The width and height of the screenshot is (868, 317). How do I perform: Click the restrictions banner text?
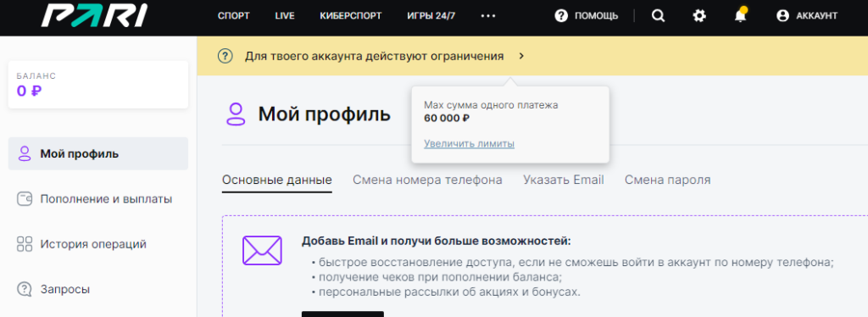coord(374,56)
